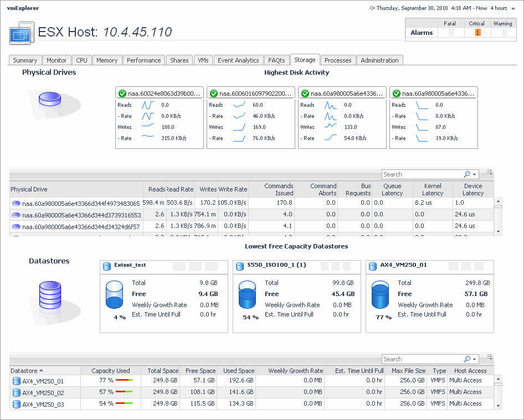Image resolution: width=524 pixels, height=420 pixels.
Task: Click the Fatal alarm indicator box
Action: pyautogui.click(x=451, y=33)
